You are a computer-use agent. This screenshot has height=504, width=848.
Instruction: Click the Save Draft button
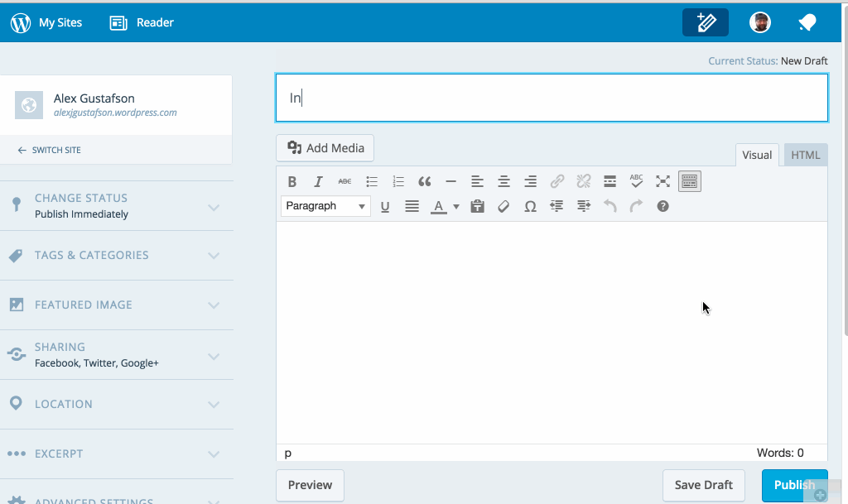coord(703,485)
